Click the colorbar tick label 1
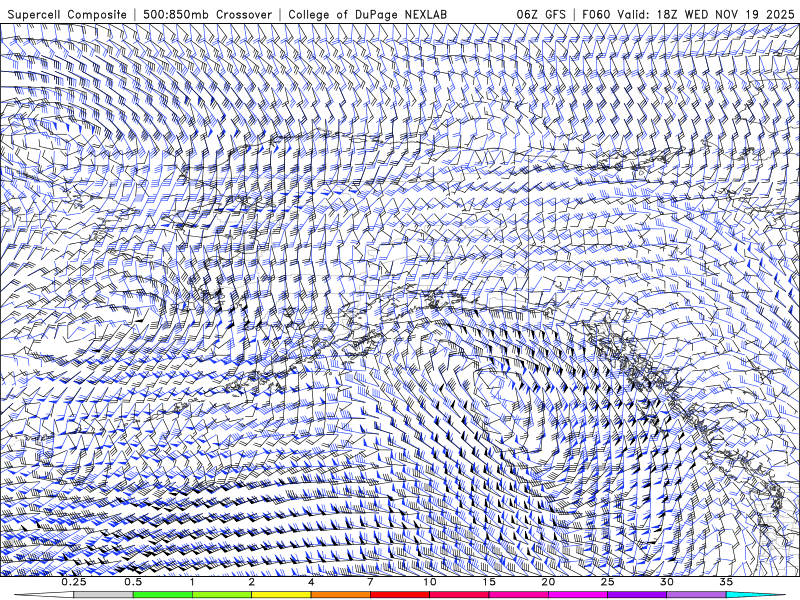This screenshot has height=600, width=800. pyautogui.click(x=192, y=582)
